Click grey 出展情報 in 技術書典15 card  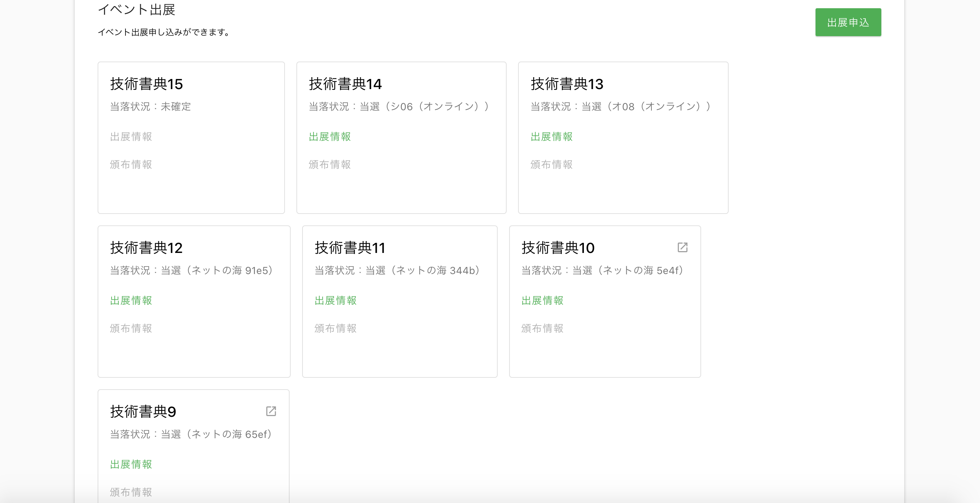(131, 136)
